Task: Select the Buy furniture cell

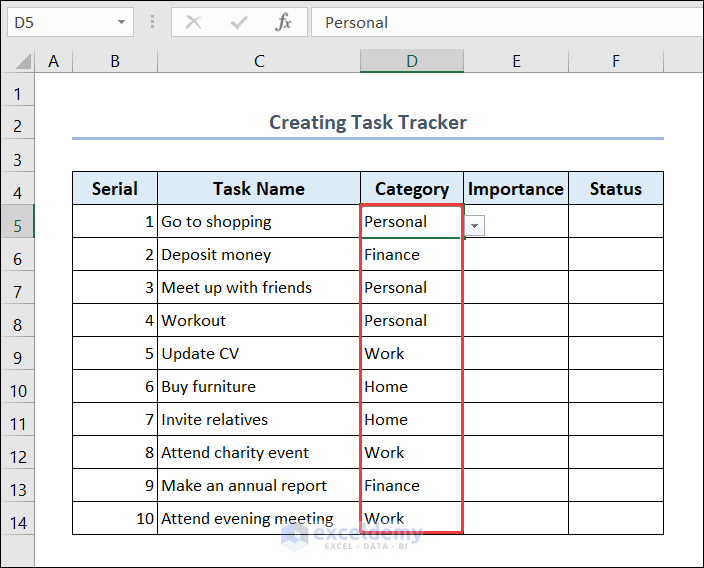Action: 259,386
